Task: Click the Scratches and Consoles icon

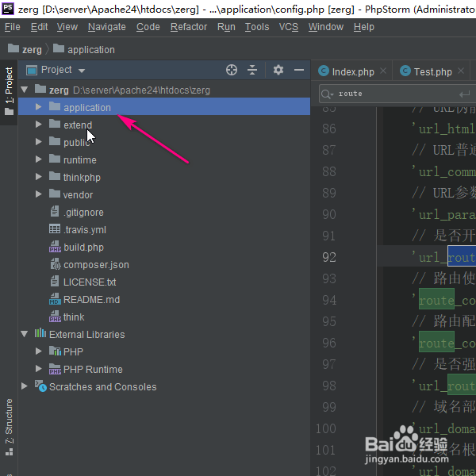Action: point(40,386)
